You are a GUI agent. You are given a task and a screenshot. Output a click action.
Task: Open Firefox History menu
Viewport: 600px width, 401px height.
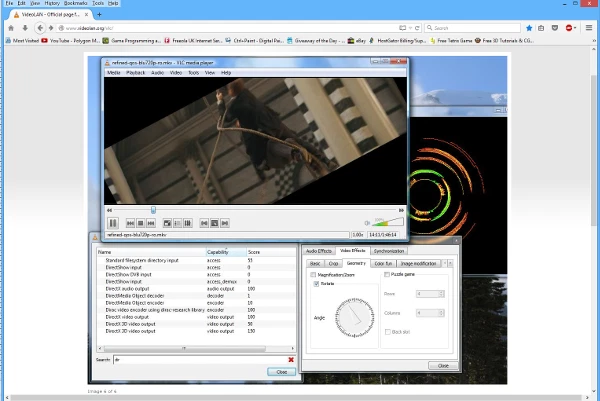52,3
